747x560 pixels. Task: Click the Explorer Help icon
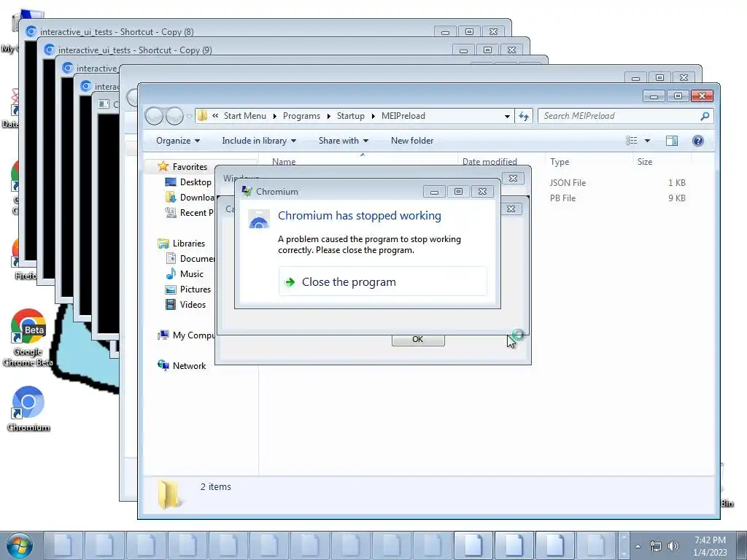[x=698, y=141]
